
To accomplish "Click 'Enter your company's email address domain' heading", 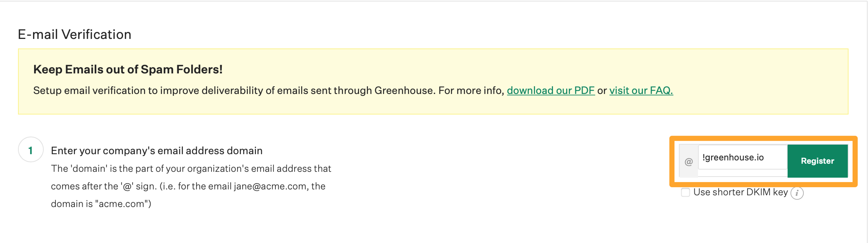I will [x=156, y=150].
